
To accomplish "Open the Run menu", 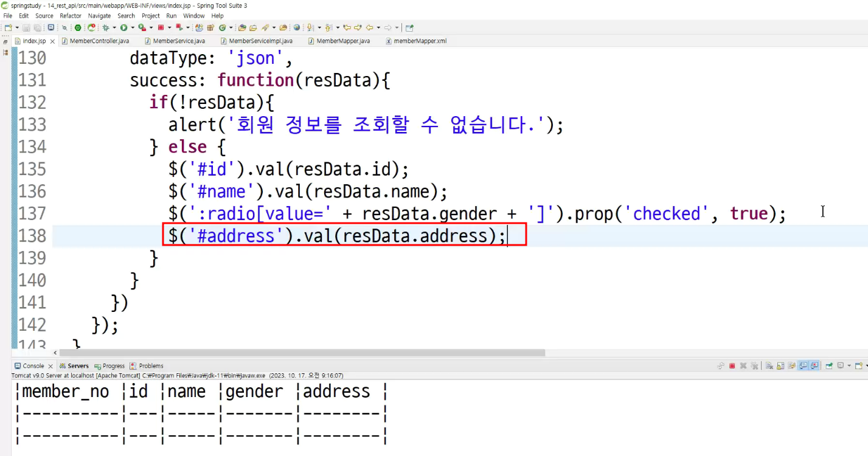I will coord(172,16).
